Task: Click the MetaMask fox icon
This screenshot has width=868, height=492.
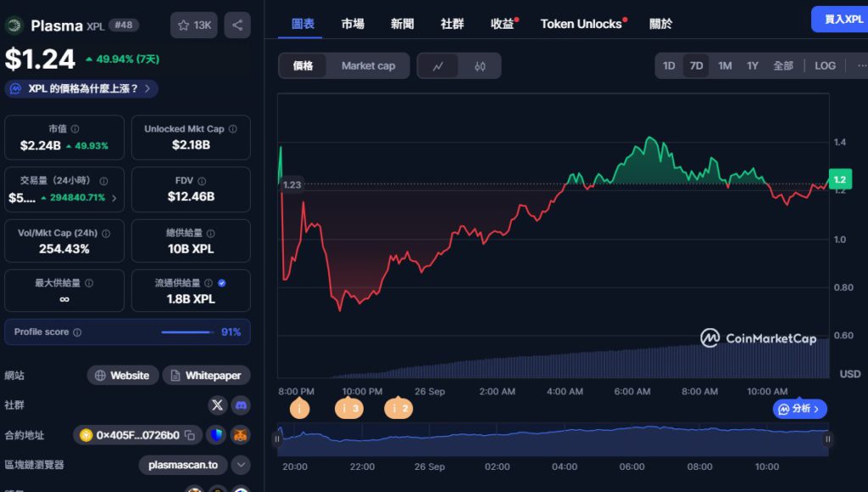Action: [241, 435]
